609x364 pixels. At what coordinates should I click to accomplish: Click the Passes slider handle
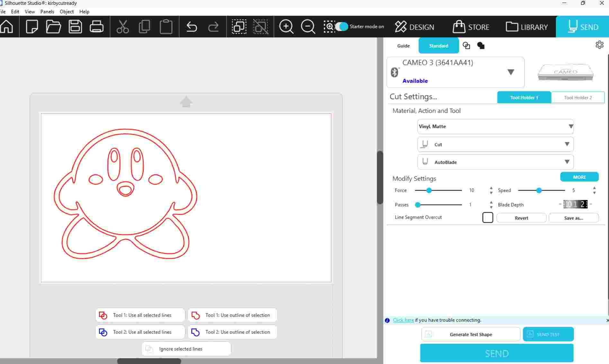418,205
